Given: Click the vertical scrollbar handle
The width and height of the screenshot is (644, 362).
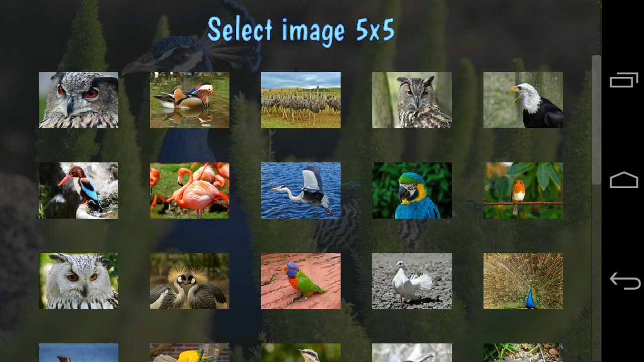Looking at the screenshot, I should (596, 120).
